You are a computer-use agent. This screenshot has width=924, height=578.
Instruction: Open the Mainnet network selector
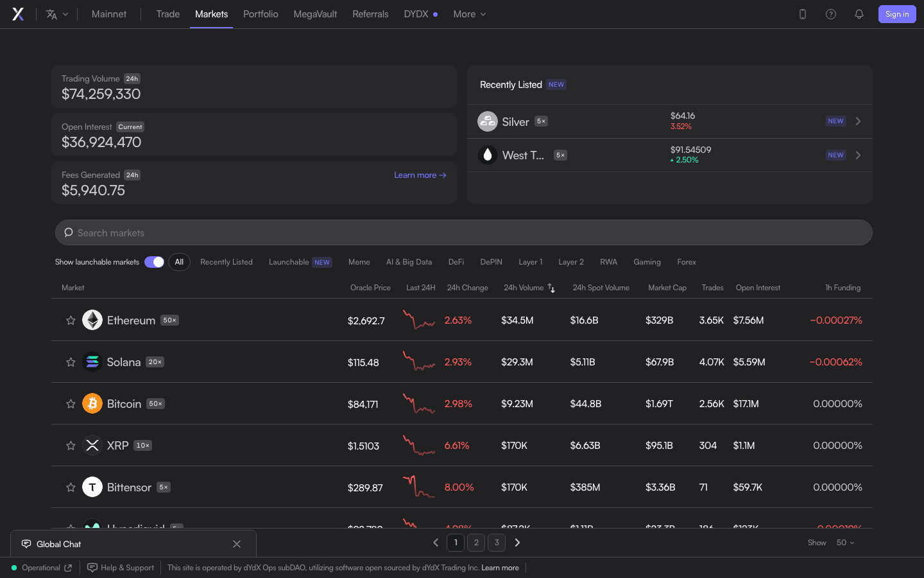pyautogui.click(x=109, y=14)
